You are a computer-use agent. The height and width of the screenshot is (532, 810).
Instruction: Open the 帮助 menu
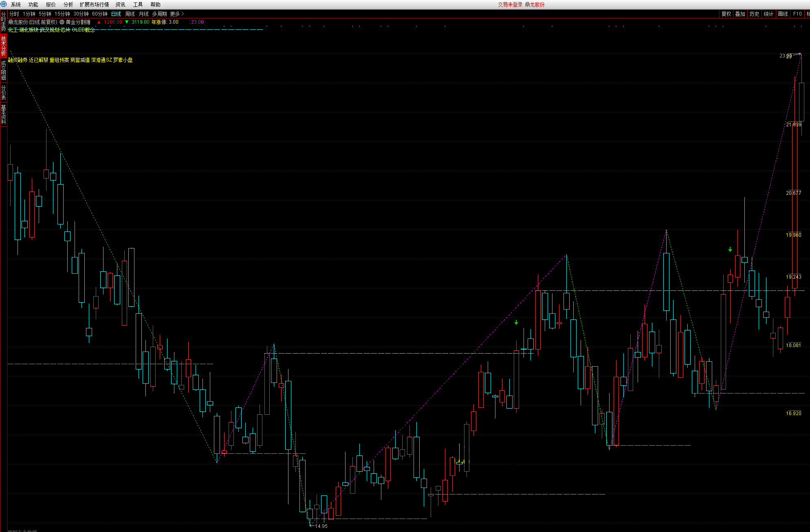click(156, 4)
